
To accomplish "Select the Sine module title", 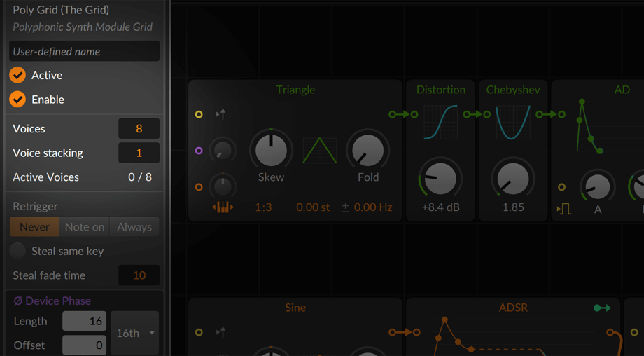I will point(295,308).
